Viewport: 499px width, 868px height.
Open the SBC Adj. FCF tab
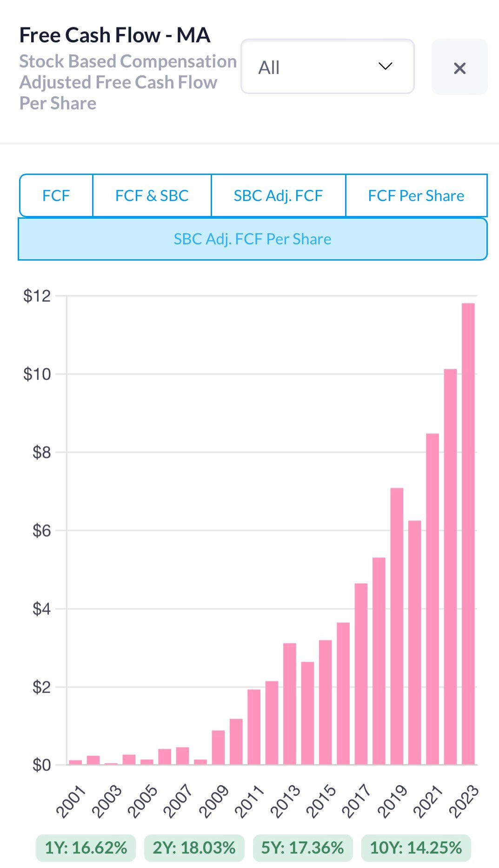pyautogui.click(x=278, y=195)
